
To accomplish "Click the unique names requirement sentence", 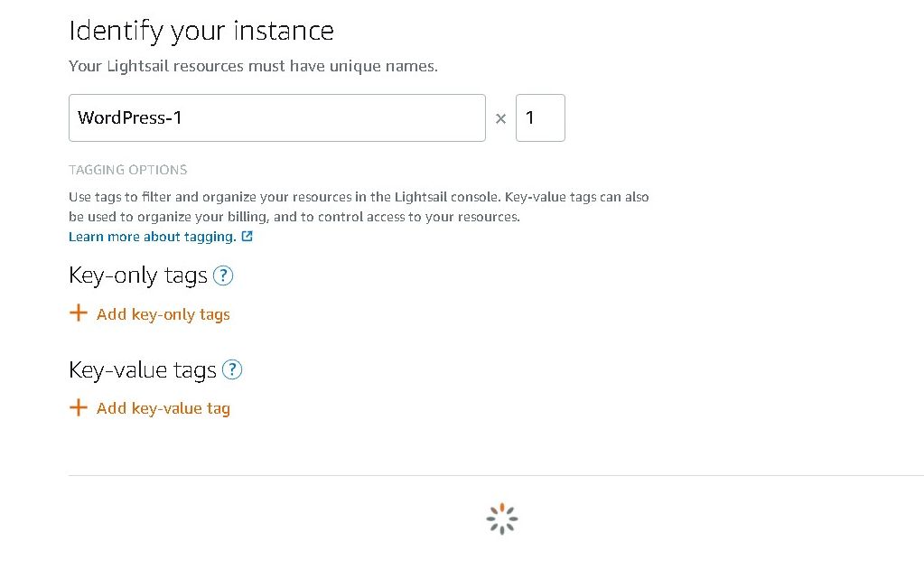I will tap(253, 66).
